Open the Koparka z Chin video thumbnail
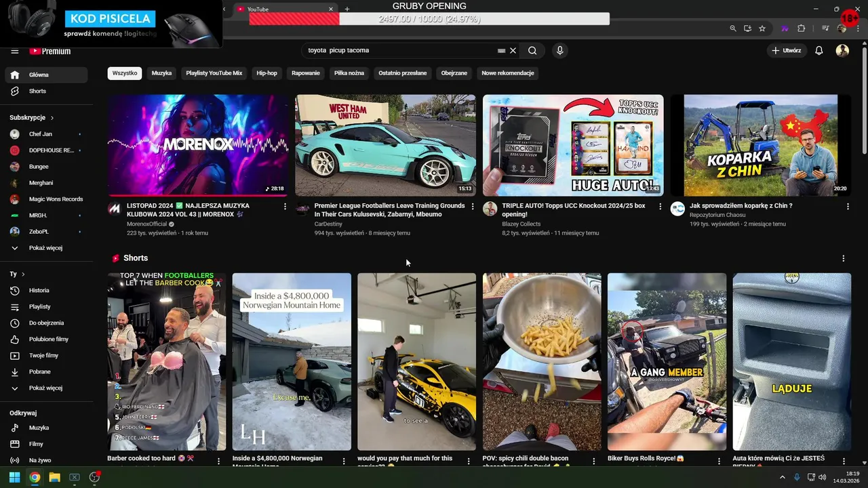The height and width of the screenshot is (488, 868). coord(761,145)
